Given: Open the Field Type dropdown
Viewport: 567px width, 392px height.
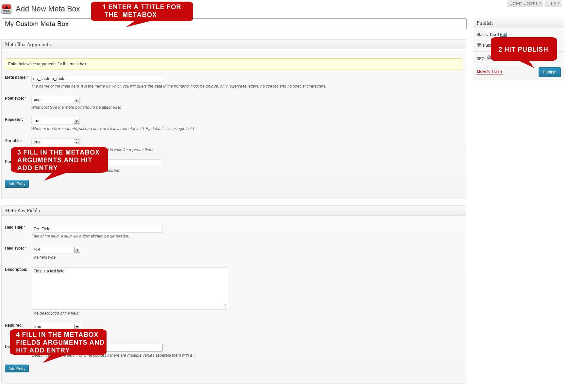Looking at the screenshot, I should point(77,250).
